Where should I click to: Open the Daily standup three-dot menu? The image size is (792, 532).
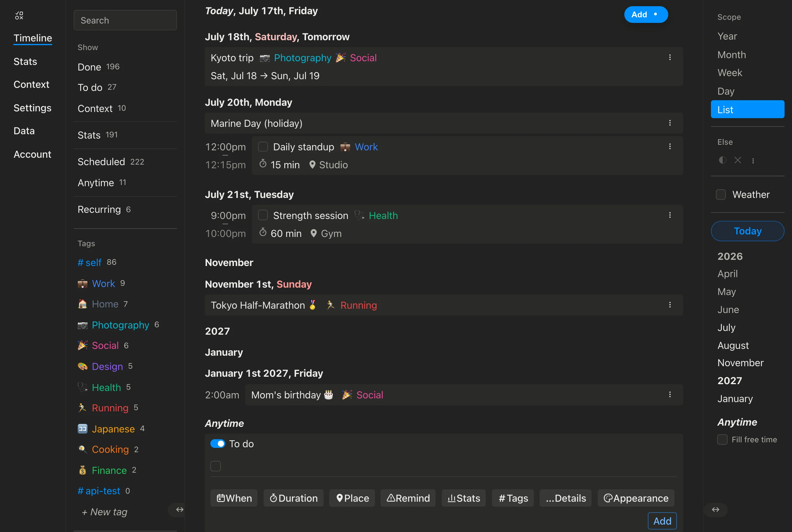670,146
